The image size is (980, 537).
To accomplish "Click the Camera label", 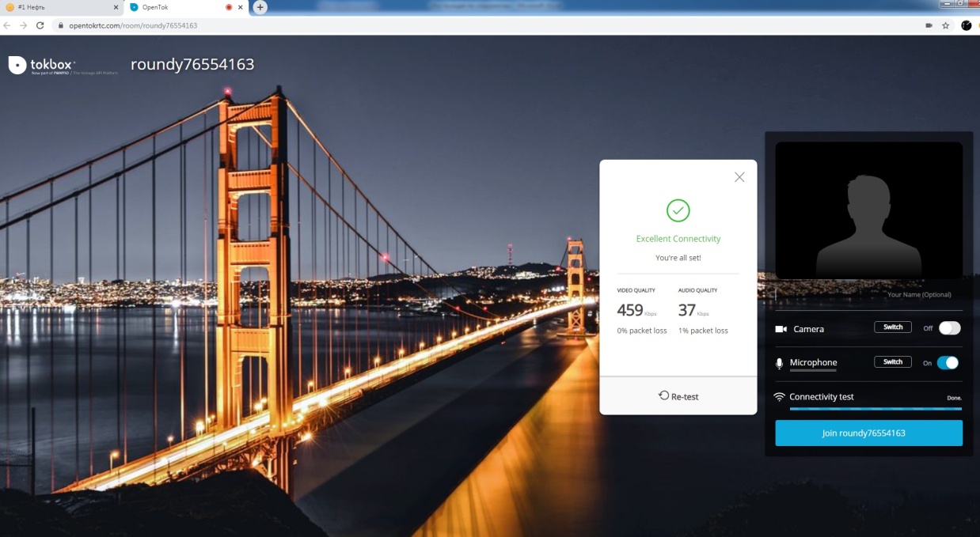I will pyautogui.click(x=809, y=329).
